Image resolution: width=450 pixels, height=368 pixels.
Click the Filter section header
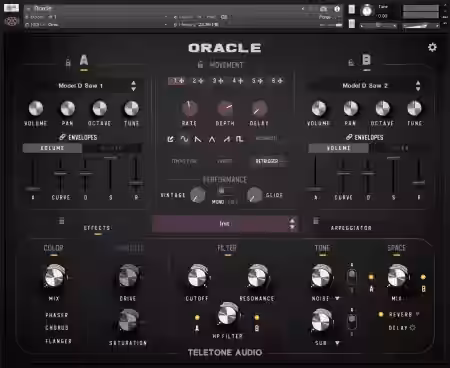pos(227,248)
